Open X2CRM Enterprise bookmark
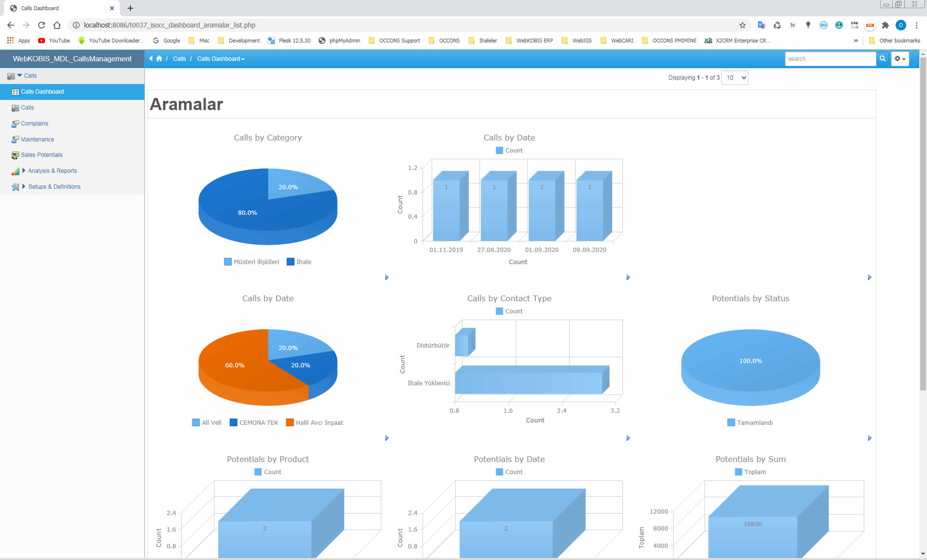 [x=737, y=41]
